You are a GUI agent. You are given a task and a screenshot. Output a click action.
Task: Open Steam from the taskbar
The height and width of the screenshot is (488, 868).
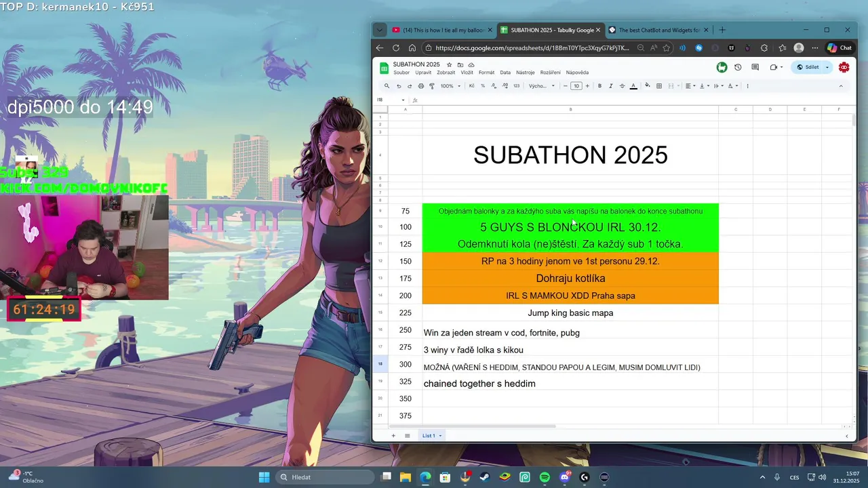pos(485,477)
